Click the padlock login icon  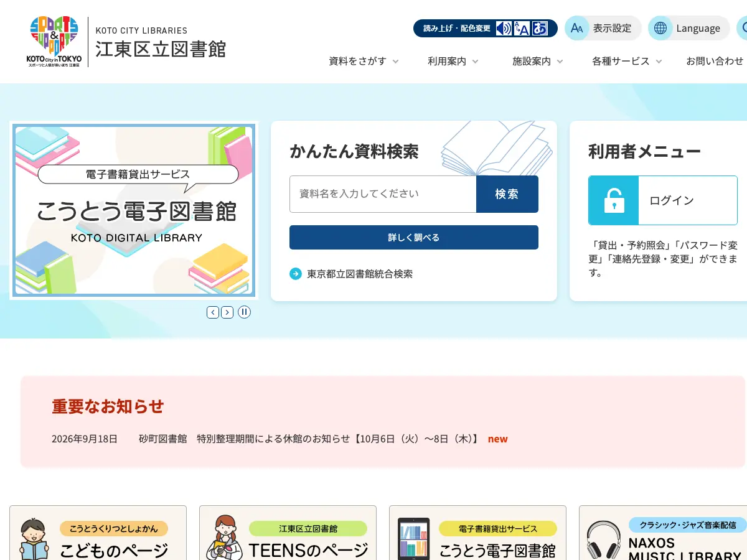click(614, 200)
